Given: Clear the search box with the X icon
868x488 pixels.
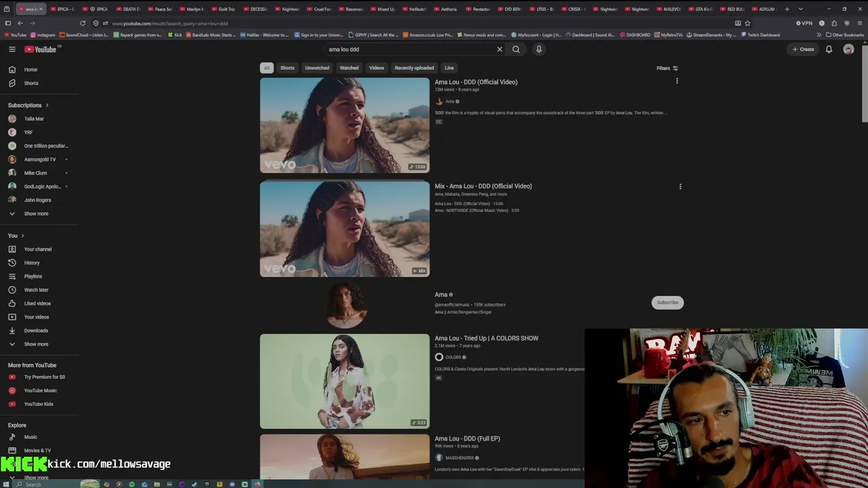Looking at the screenshot, I should pos(500,49).
